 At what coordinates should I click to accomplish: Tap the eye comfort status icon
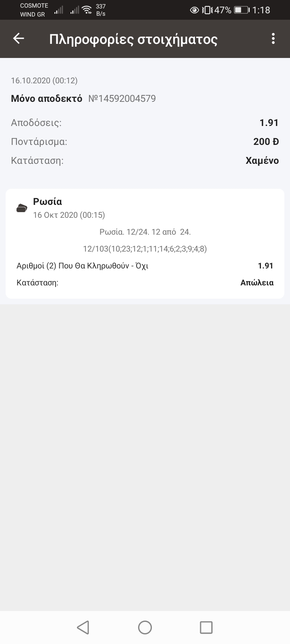(194, 10)
